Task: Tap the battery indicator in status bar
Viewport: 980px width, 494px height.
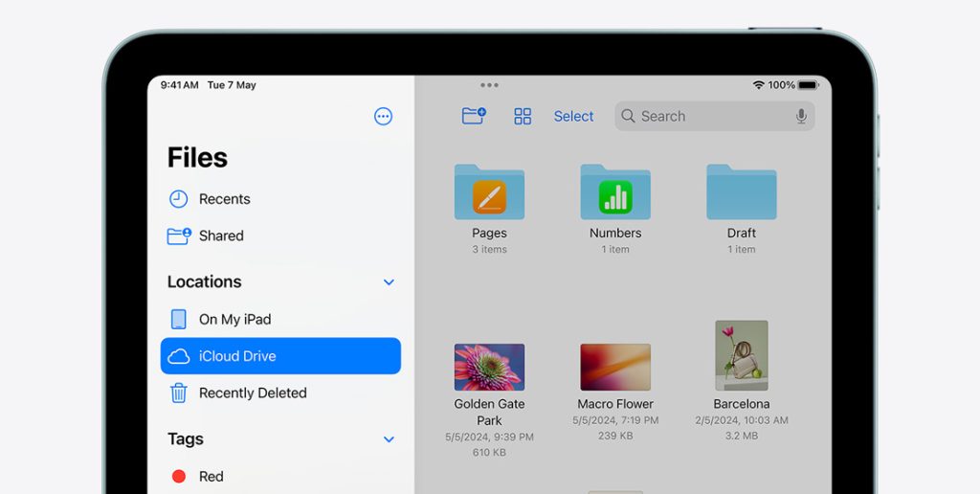Action: pyautogui.click(x=808, y=85)
